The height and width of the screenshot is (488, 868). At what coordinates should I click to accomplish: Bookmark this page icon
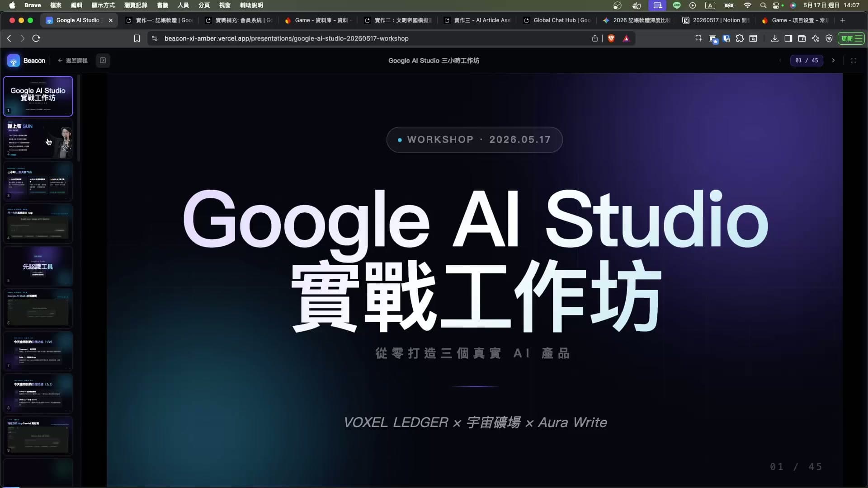pos(137,38)
